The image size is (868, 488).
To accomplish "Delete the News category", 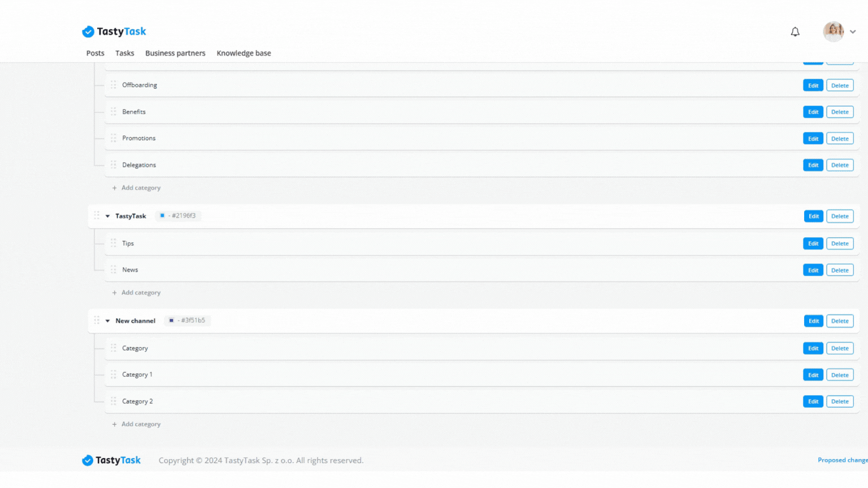I will 840,270.
